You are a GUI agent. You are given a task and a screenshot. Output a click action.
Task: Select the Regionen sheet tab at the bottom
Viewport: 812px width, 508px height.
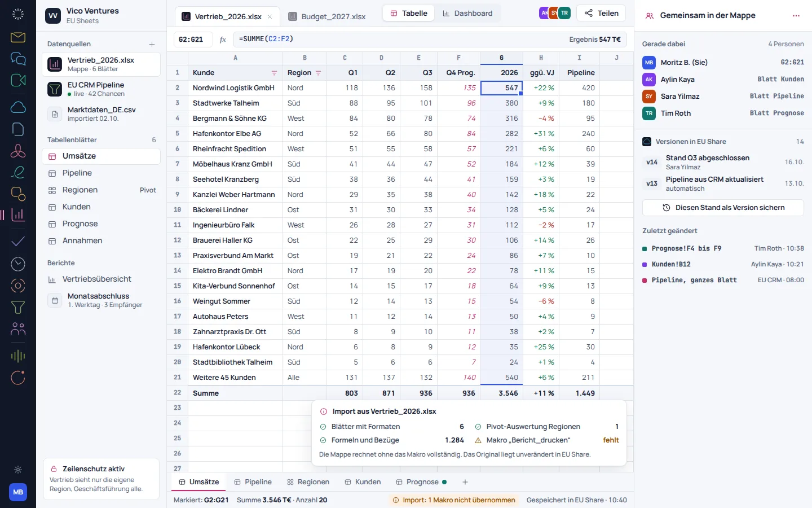coord(308,482)
